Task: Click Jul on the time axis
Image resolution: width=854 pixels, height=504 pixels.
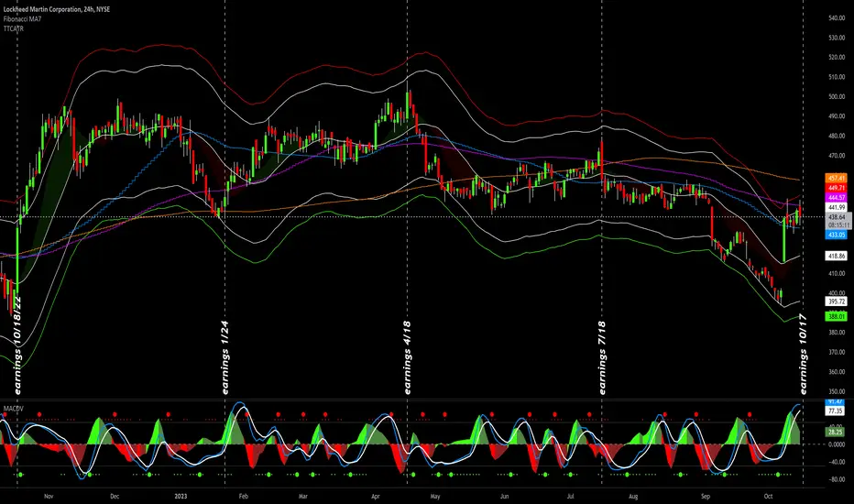Action: pyautogui.click(x=570, y=497)
